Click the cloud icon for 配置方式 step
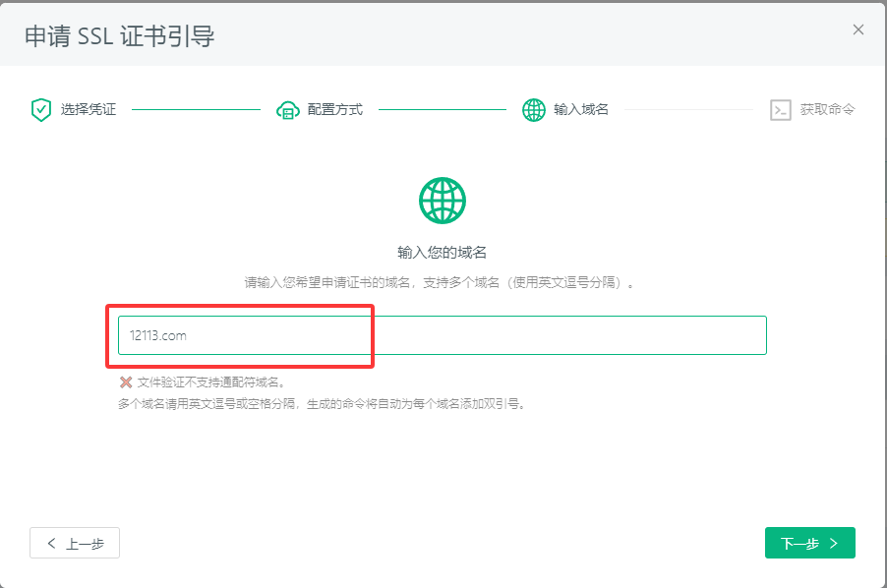Screen dimensions: 887x588 click(x=287, y=109)
